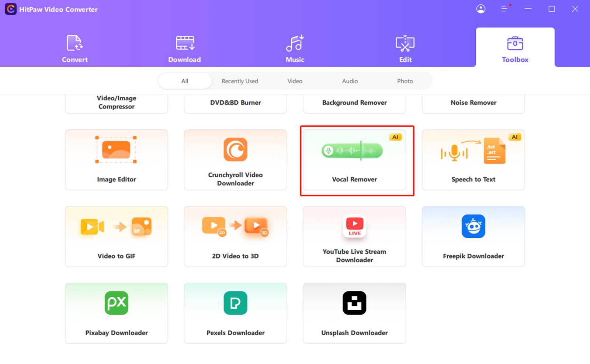Launch the Freepik Downloader

pyautogui.click(x=473, y=236)
